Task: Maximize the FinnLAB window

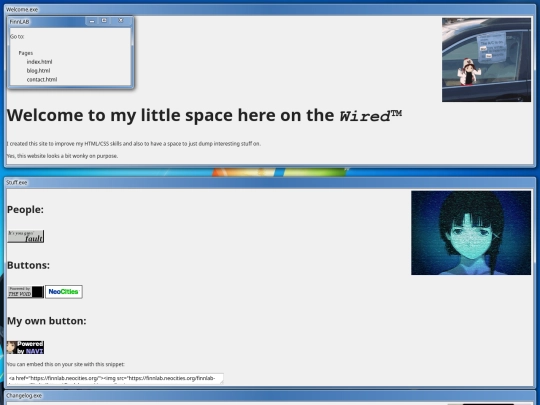Action: tap(104, 21)
